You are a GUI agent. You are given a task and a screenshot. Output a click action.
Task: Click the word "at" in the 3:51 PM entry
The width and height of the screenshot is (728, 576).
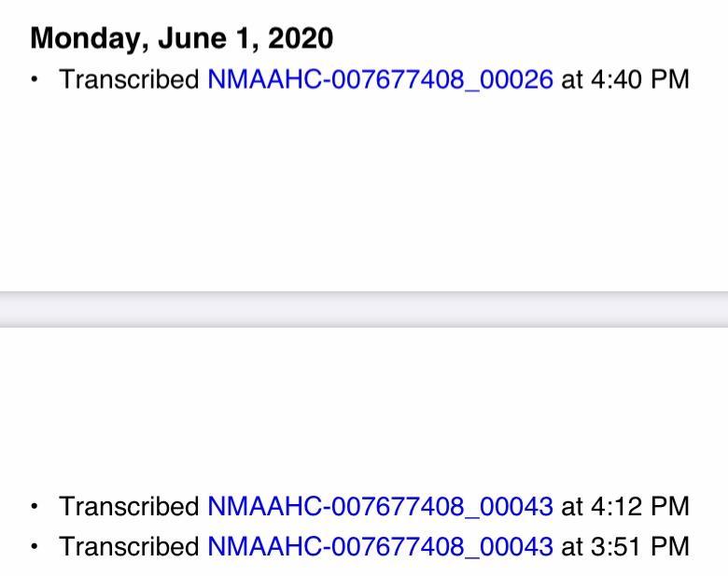tap(572, 545)
